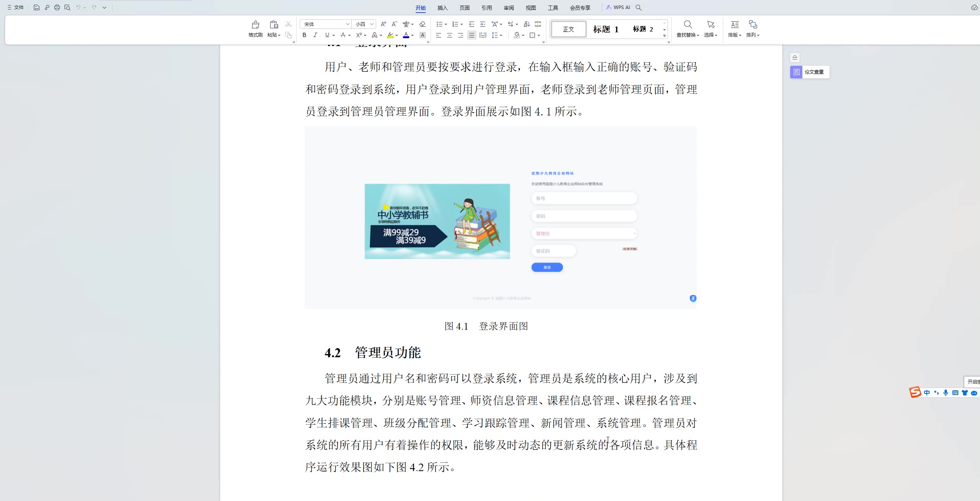Apply the 标题 1 heading style
The width and height of the screenshot is (980, 501).
(605, 29)
